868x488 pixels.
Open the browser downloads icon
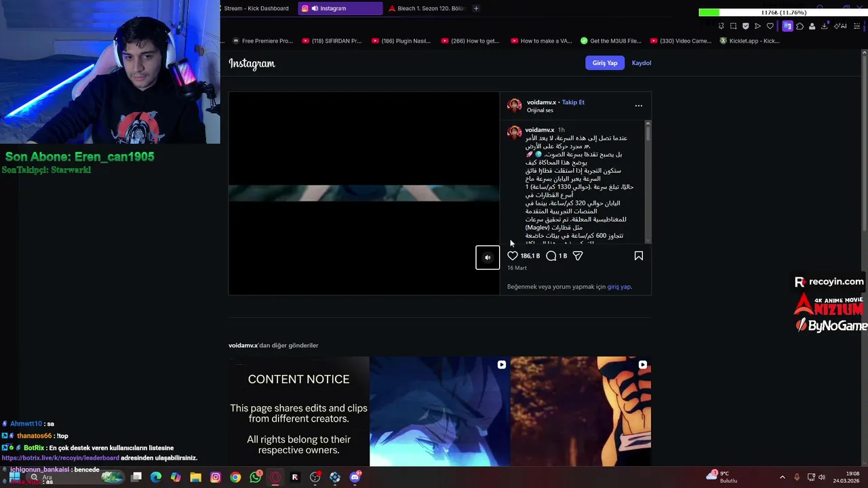825,26
